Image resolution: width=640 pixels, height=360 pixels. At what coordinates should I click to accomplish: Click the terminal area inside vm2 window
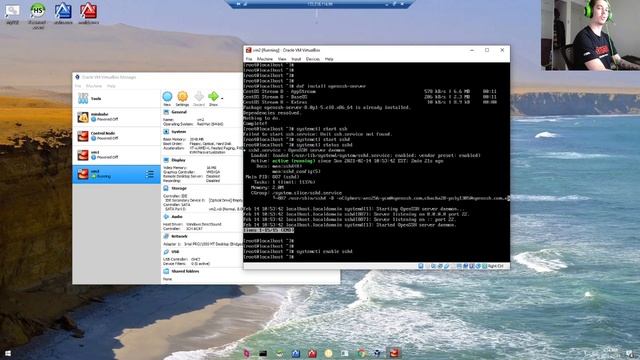(376, 162)
